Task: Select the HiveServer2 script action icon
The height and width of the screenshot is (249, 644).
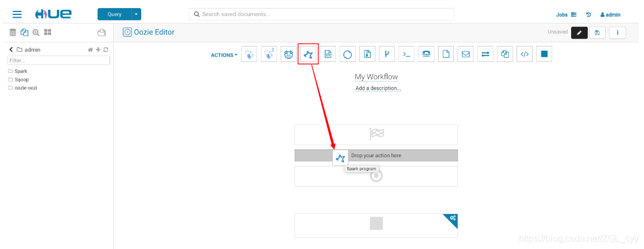Action: point(269,54)
